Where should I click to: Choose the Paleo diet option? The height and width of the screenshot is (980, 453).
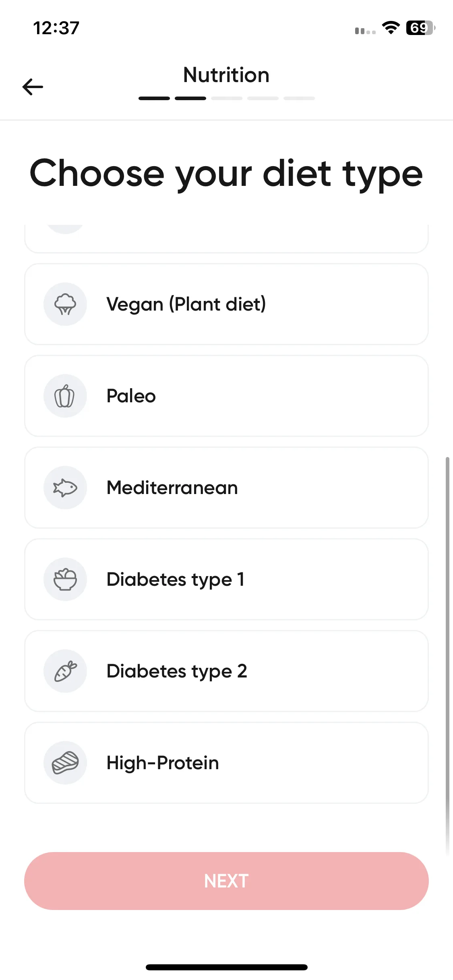226,396
